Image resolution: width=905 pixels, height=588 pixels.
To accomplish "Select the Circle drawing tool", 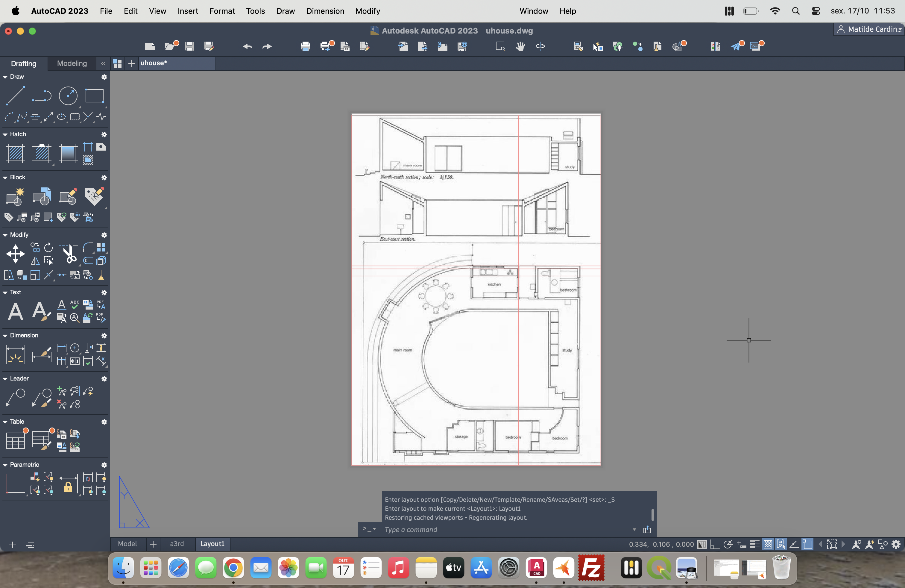I will (68, 96).
